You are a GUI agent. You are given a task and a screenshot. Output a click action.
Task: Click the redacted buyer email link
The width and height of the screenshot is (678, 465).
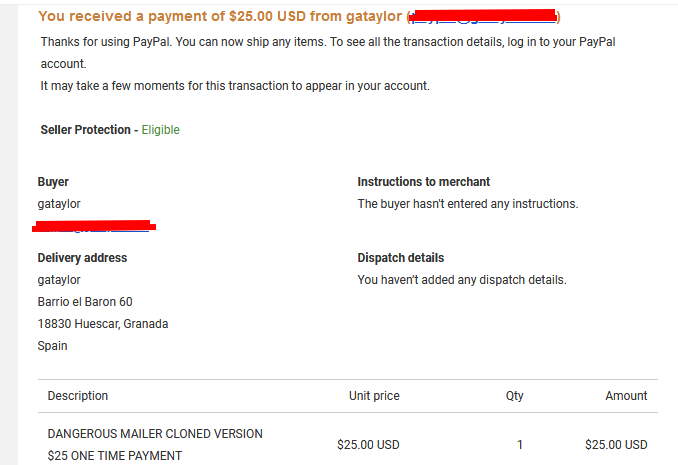pos(94,226)
